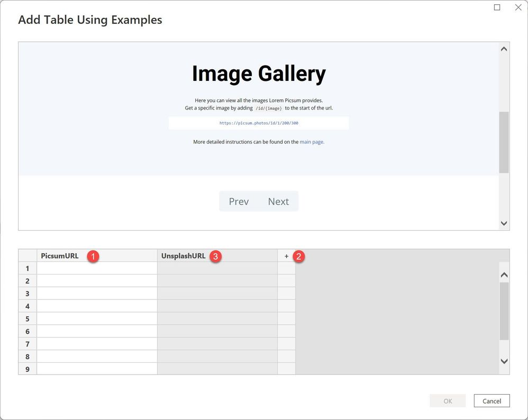Select the UnsplashURL column header

(x=217, y=256)
